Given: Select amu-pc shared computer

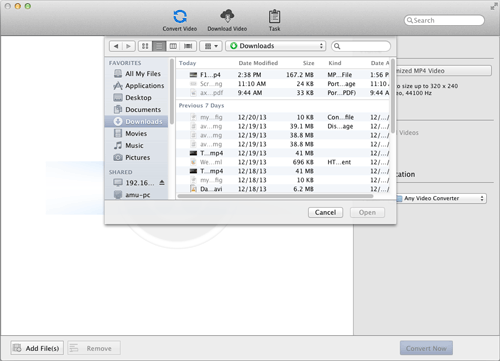Looking at the screenshot, I should click(x=137, y=195).
